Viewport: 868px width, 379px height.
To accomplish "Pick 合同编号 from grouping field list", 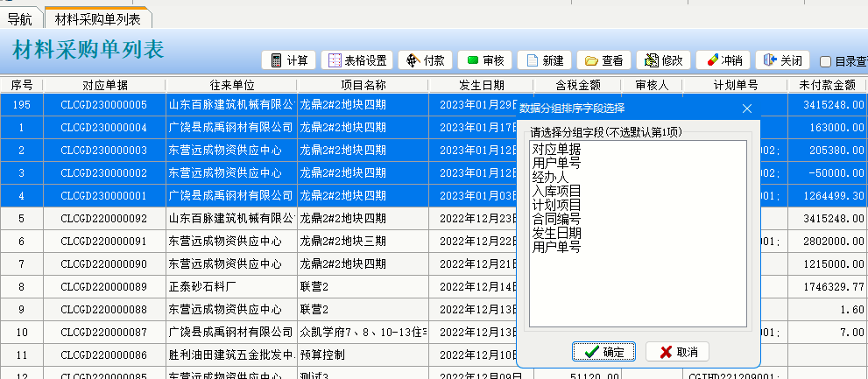I will pos(556,219).
